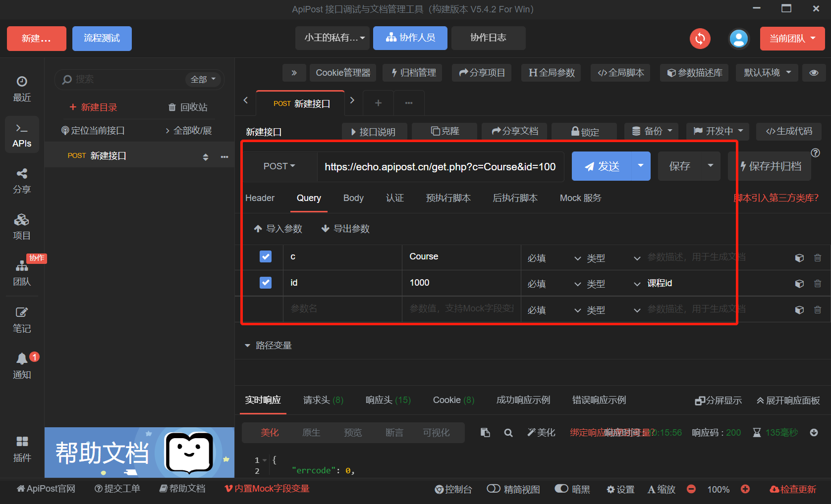
Task: Uncheck the checkbox for parameter c
Action: click(266, 256)
